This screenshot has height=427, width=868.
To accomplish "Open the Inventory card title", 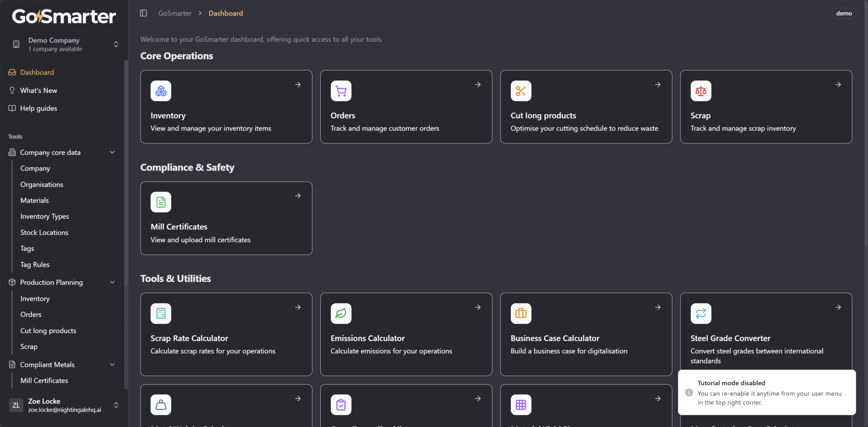I will click(168, 116).
